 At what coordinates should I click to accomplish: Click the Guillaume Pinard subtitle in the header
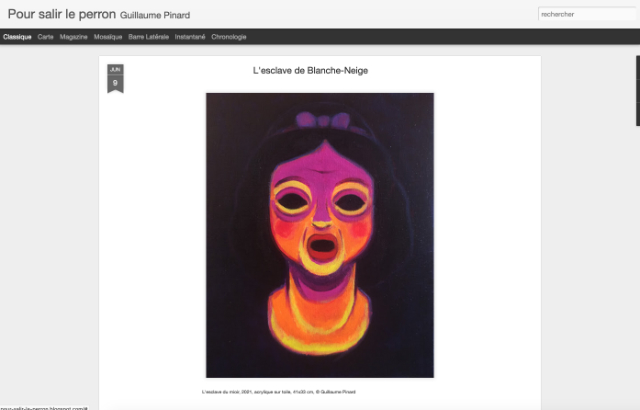point(155,16)
